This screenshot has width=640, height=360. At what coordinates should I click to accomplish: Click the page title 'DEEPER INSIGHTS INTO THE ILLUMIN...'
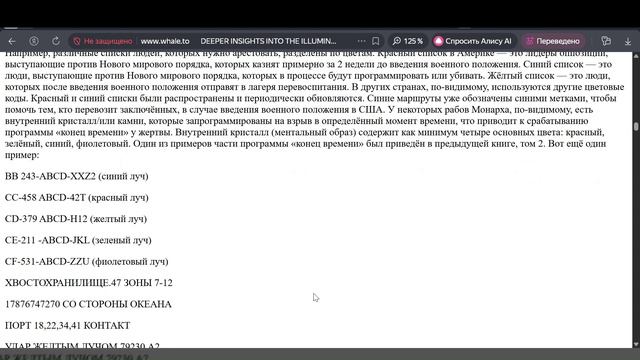[268, 41]
